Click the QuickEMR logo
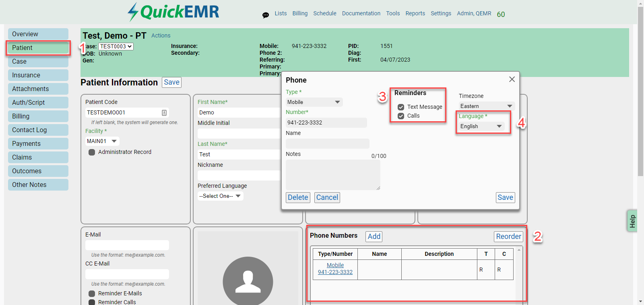 (x=173, y=12)
